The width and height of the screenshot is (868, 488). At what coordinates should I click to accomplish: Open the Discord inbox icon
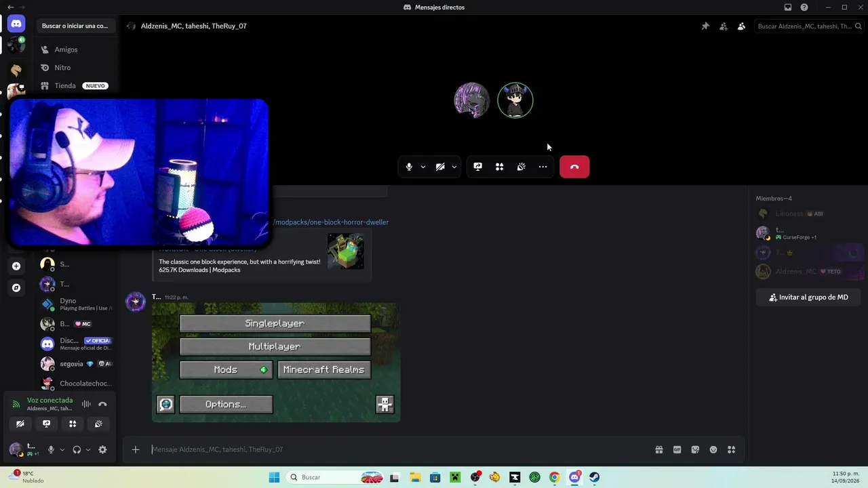(x=788, y=7)
